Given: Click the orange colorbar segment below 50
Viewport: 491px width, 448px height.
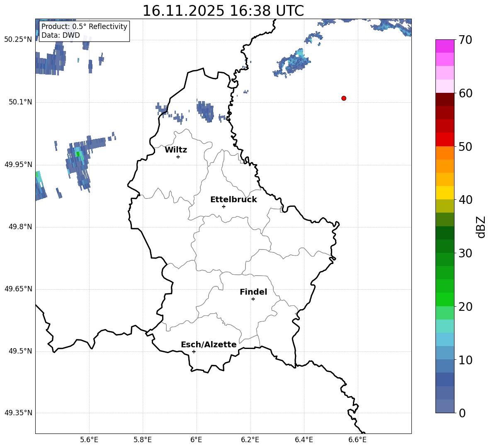Looking at the screenshot, I should (445, 153).
